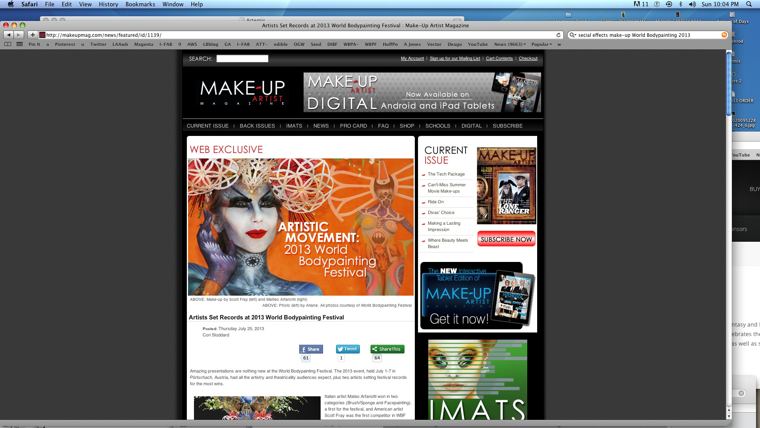Open the Window menu
The height and width of the screenshot is (428, 760).
pos(173,4)
